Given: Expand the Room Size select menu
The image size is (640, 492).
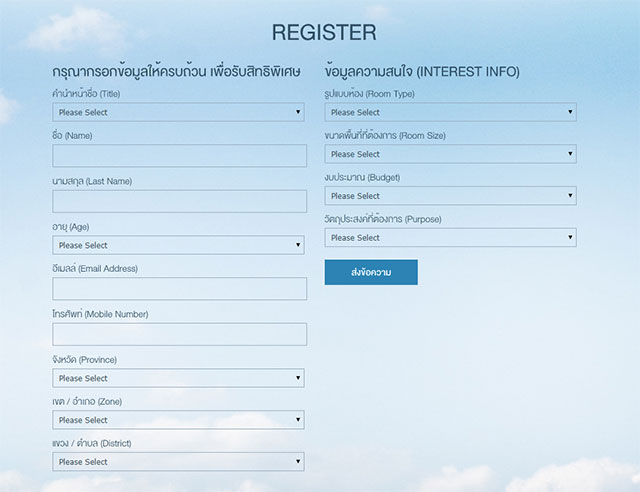Looking at the screenshot, I should (450, 154).
